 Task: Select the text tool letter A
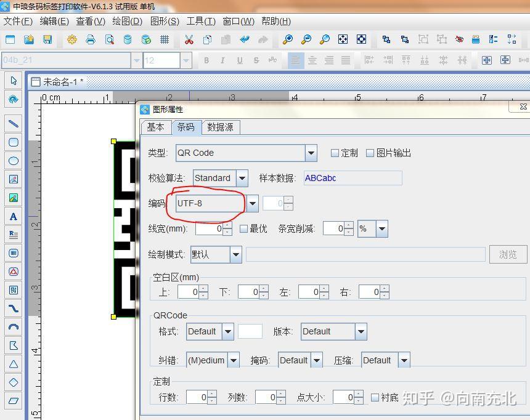[14, 216]
